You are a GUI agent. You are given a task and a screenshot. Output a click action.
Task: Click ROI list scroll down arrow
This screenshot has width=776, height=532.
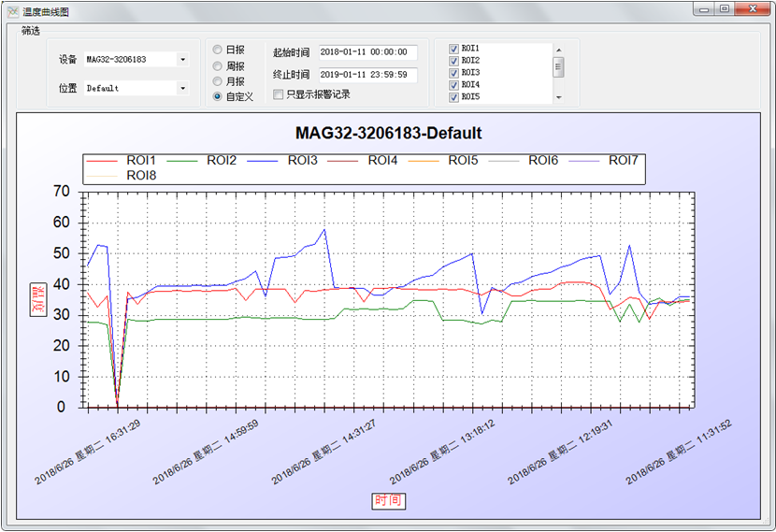point(559,97)
